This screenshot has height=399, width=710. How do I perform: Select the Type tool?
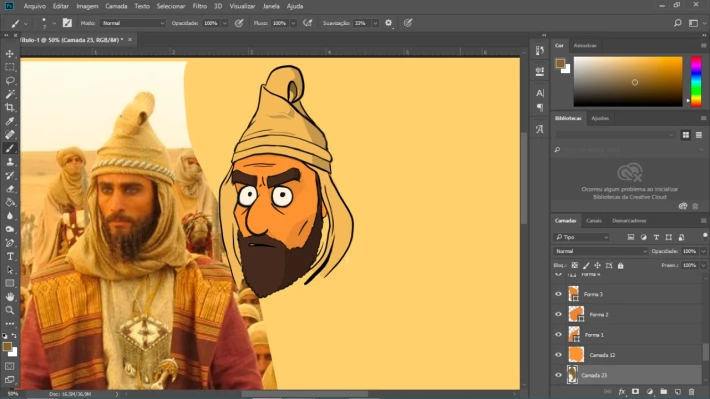(x=10, y=256)
